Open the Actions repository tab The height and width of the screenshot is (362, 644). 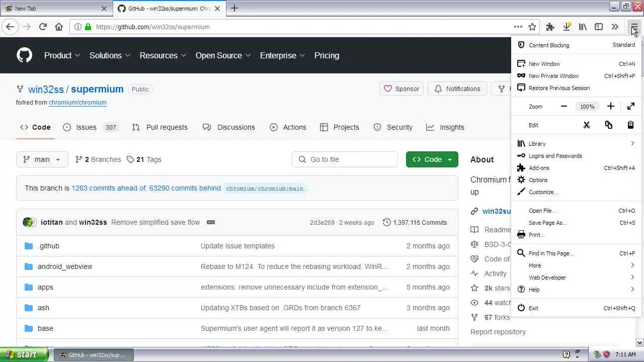(x=288, y=127)
